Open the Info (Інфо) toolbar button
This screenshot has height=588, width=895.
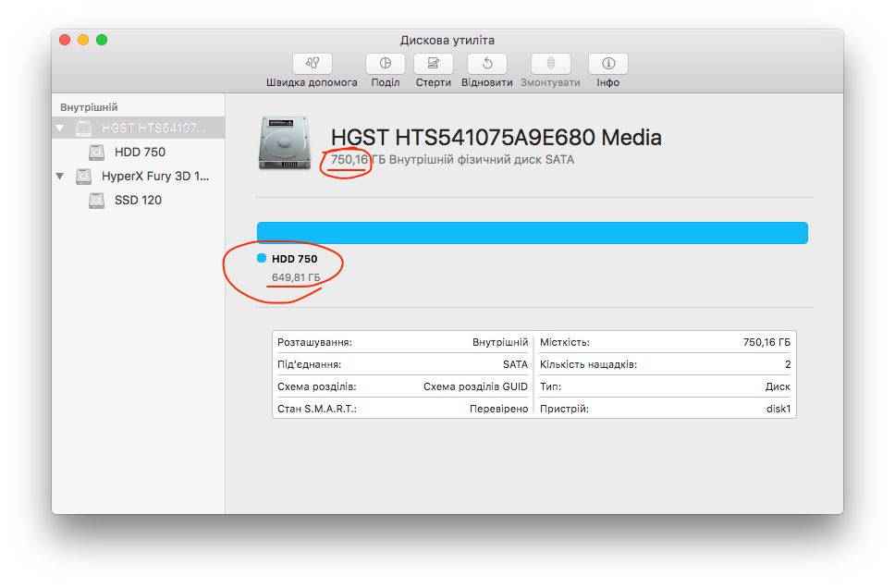[607, 64]
